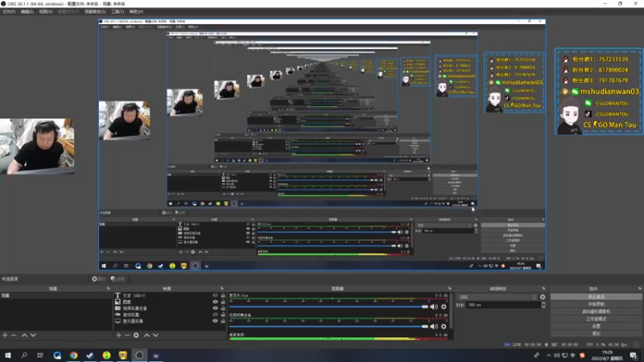Add a new scene with plus icon
This screenshot has width=644, height=362.
[x=5, y=335]
